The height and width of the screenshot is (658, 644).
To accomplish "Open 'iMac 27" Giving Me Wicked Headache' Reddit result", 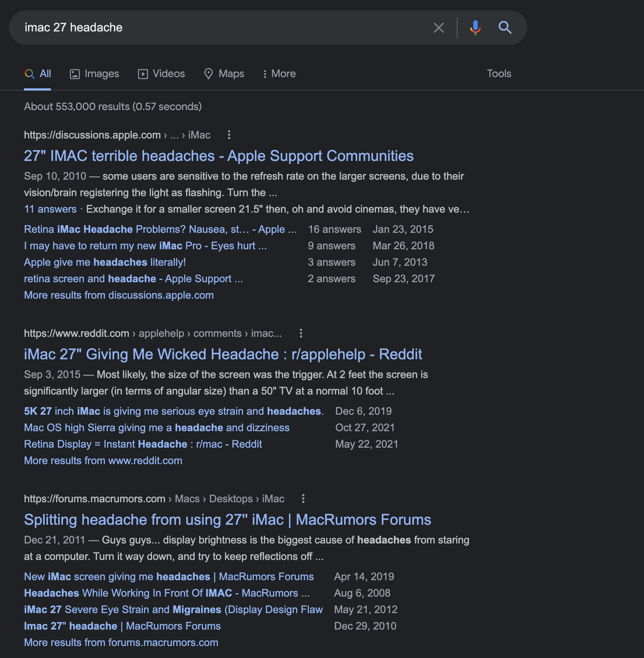I will [223, 354].
